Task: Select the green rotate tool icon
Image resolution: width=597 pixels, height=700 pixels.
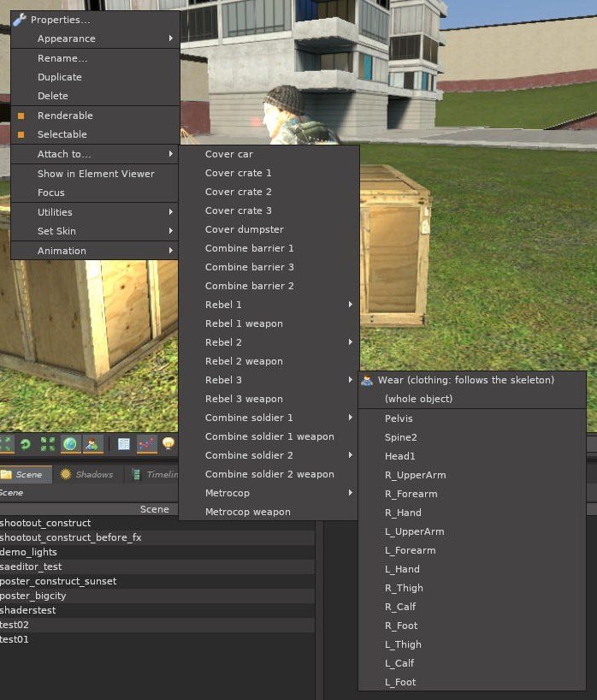Action: click(x=26, y=444)
